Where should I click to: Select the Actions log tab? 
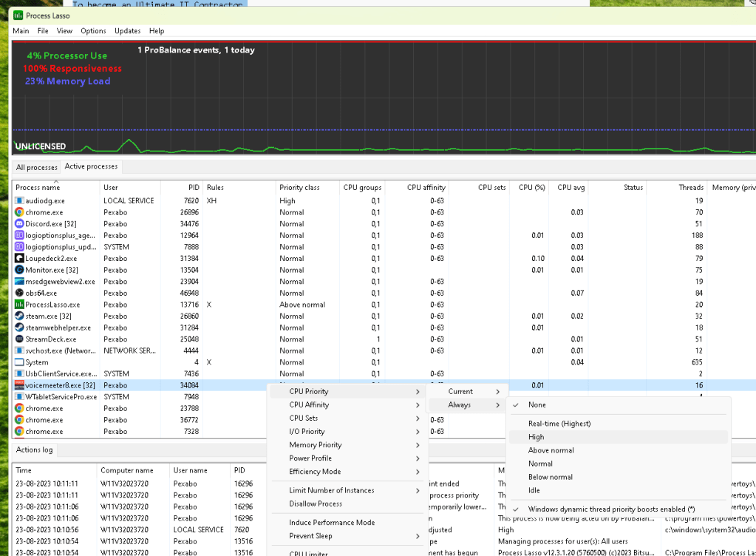click(x=34, y=450)
